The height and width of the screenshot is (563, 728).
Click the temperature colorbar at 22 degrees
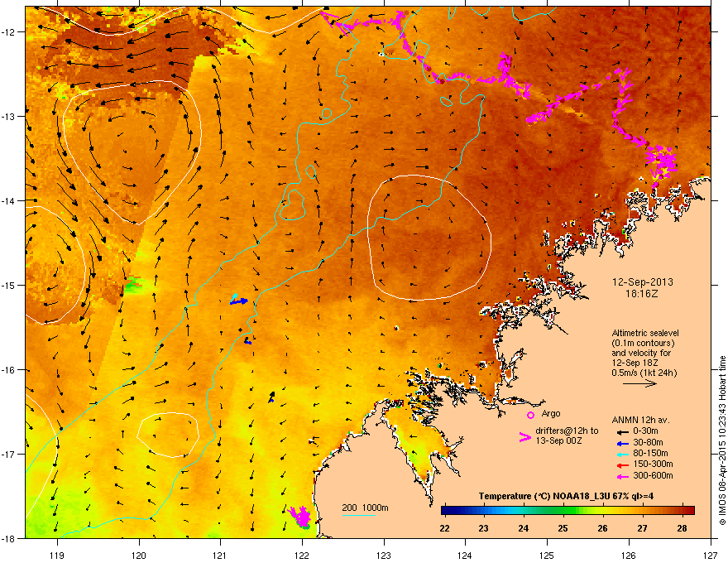(445, 511)
